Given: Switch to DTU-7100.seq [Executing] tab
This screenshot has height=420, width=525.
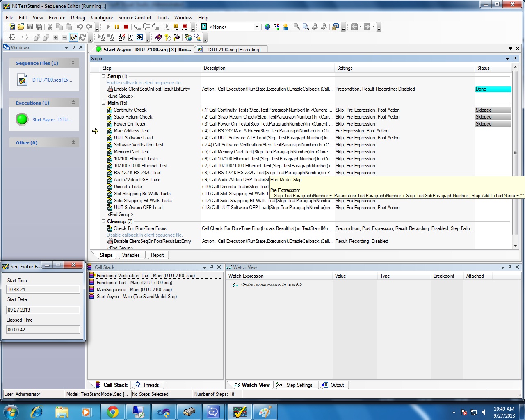Looking at the screenshot, I should [231, 50].
